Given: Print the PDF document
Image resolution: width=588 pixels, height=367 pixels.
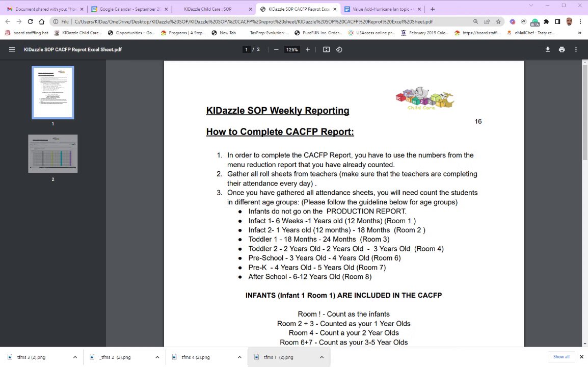Looking at the screenshot, I should tap(562, 49).
